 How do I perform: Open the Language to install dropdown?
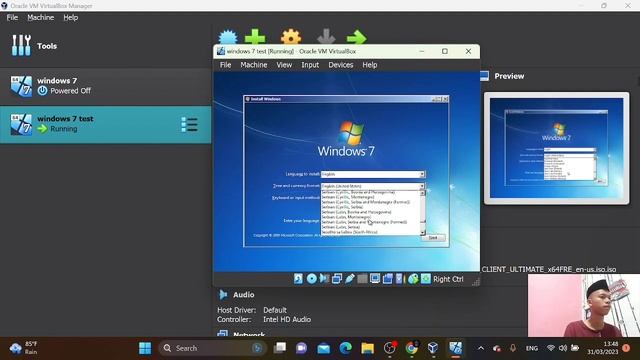tap(373, 174)
